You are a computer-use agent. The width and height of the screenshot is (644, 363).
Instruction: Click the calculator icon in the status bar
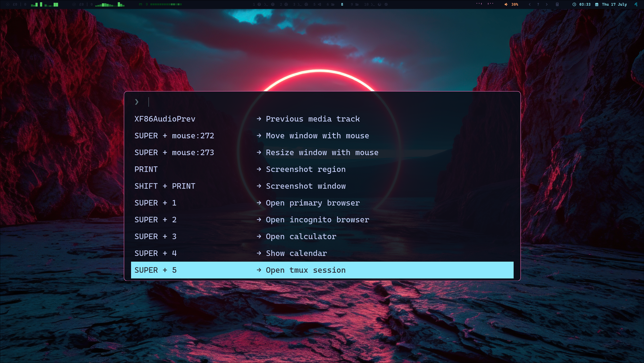click(x=557, y=5)
